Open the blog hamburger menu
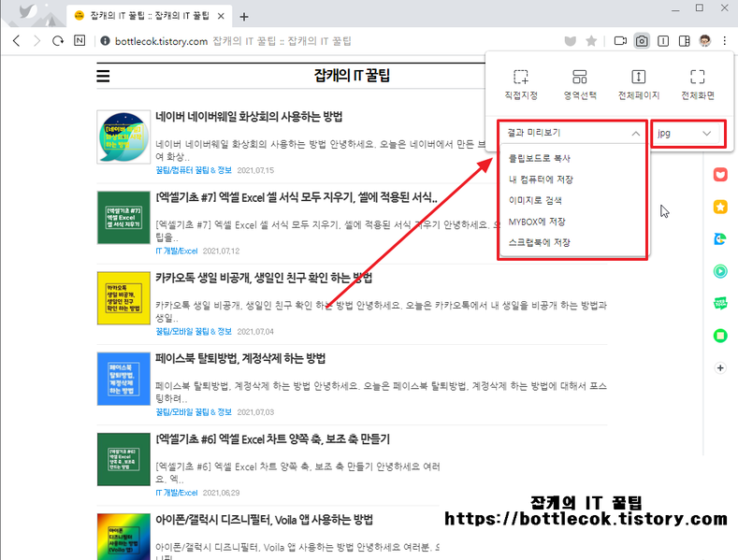The width and height of the screenshot is (738, 560). point(103,76)
